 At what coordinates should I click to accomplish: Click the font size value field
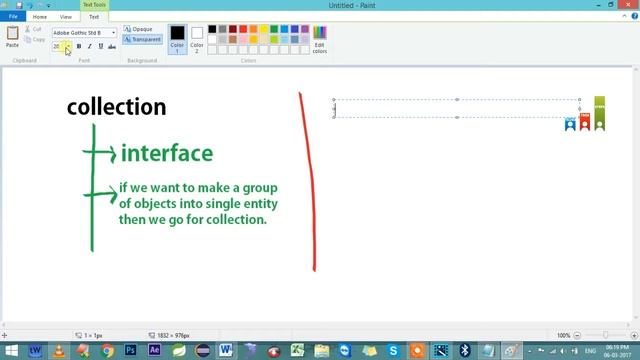pyautogui.click(x=58, y=46)
